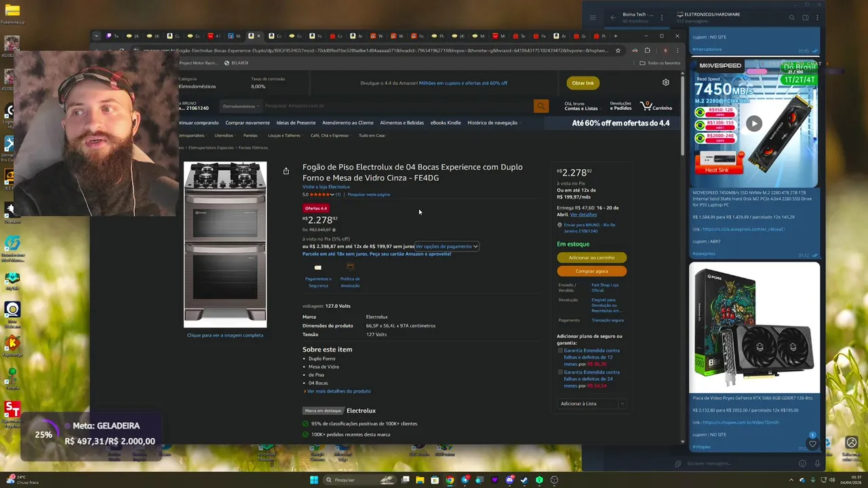Open the Panelas subcategory
The height and width of the screenshot is (488, 868).
point(250,136)
